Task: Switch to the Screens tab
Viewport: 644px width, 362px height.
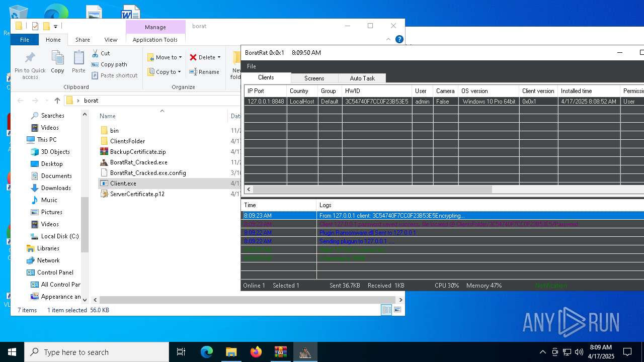Action: click(314, 78)
